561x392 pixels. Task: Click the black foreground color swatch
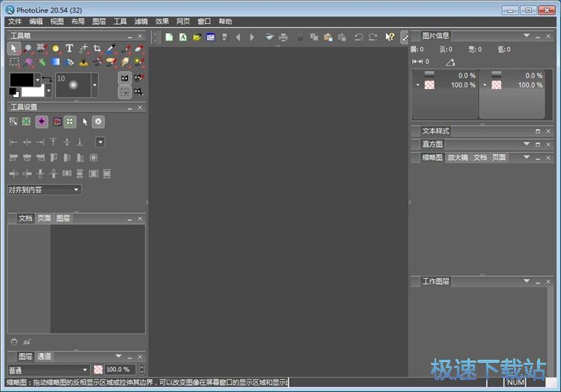[21, 79]
